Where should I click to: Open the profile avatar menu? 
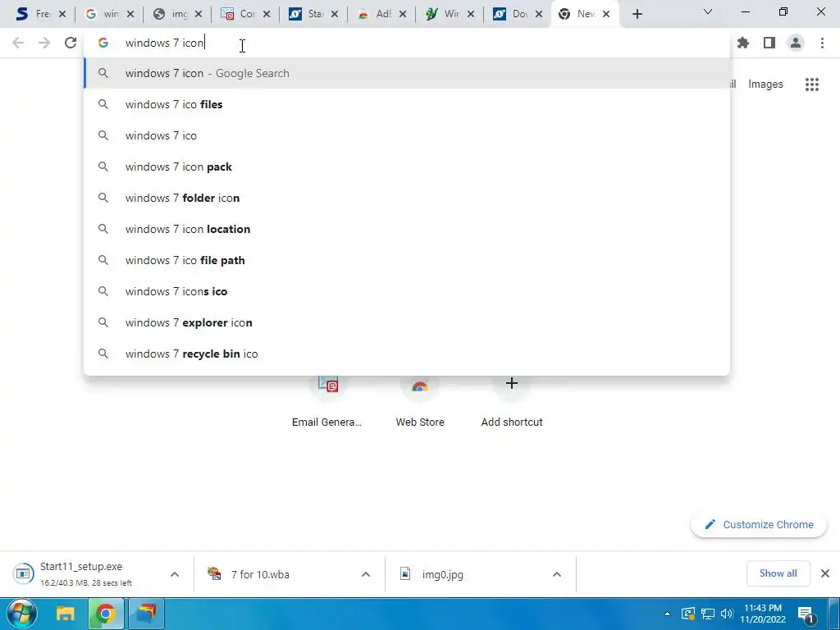796,43
